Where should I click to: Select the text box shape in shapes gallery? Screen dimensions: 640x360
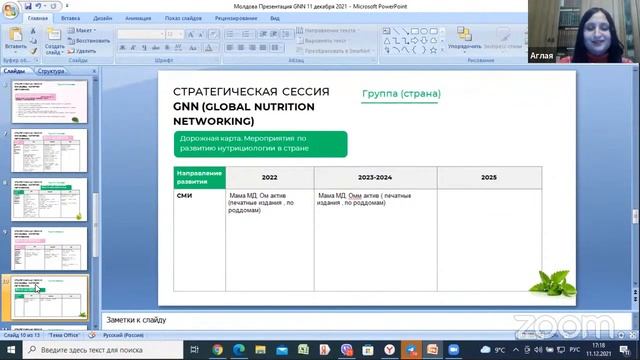pyautogui.click(x=387, y=31)
